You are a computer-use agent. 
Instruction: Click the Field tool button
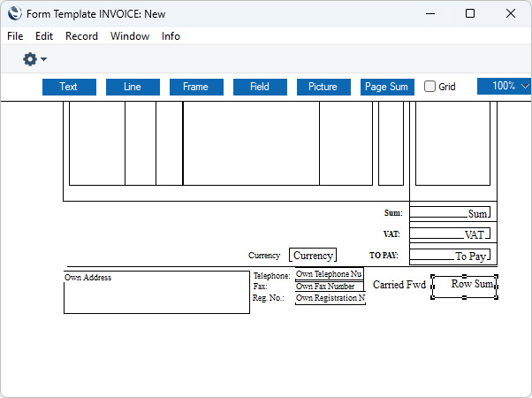(x=260, y=87)
